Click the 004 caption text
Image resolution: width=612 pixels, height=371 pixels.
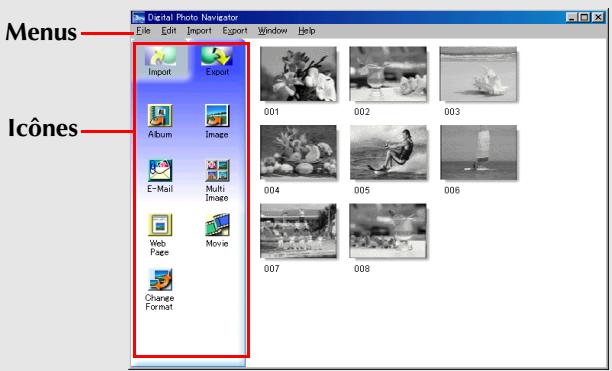coord(271,190)
